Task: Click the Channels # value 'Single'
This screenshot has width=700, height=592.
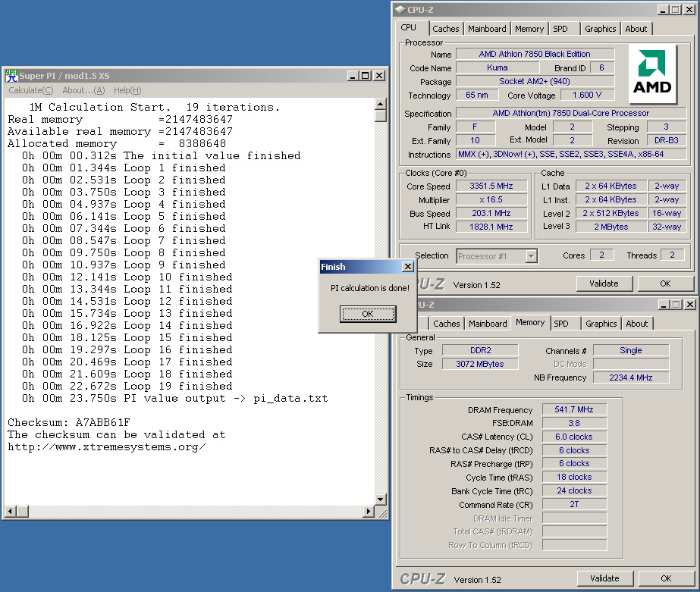Action: 631,350
